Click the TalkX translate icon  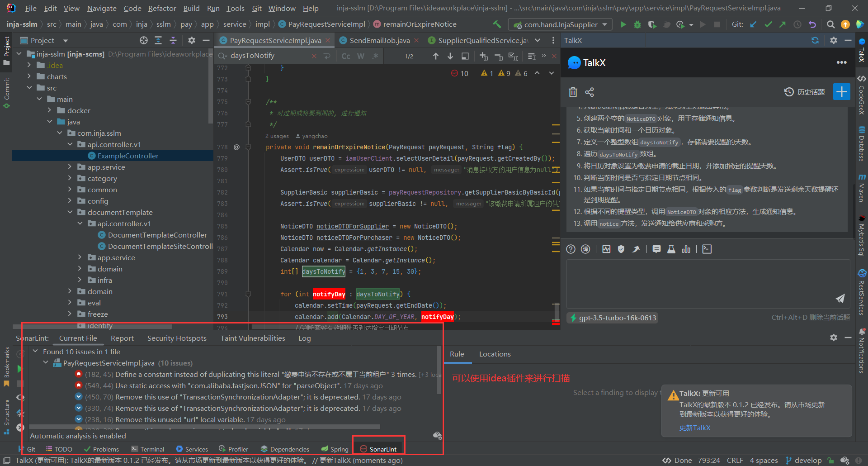(x=585, y=249)
